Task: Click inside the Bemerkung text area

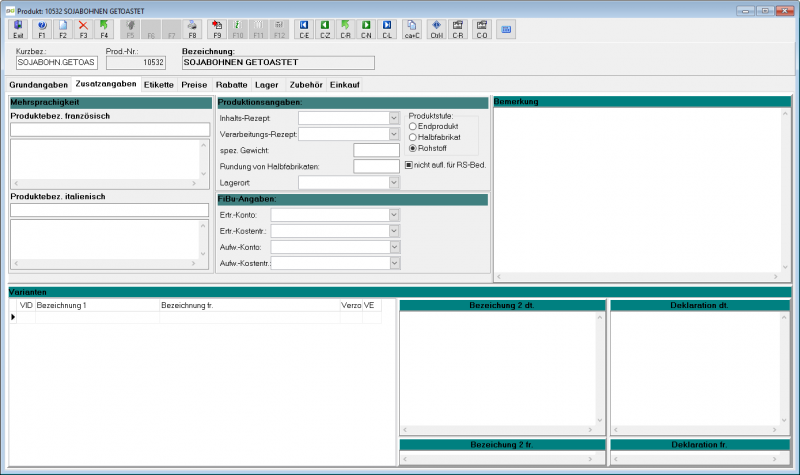Action: [x=638, y=190]
